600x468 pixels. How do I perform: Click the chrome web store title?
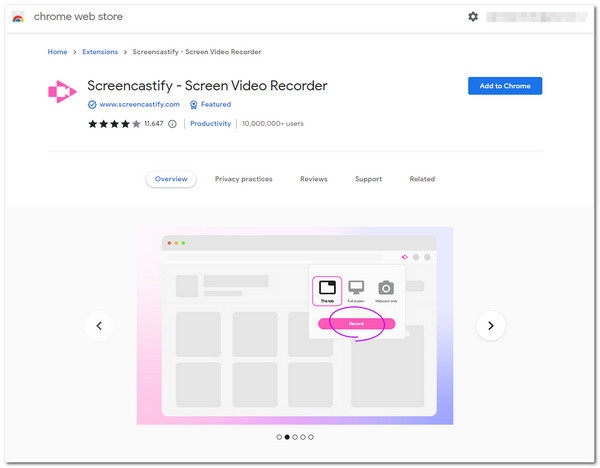click(x=78, y=16)
